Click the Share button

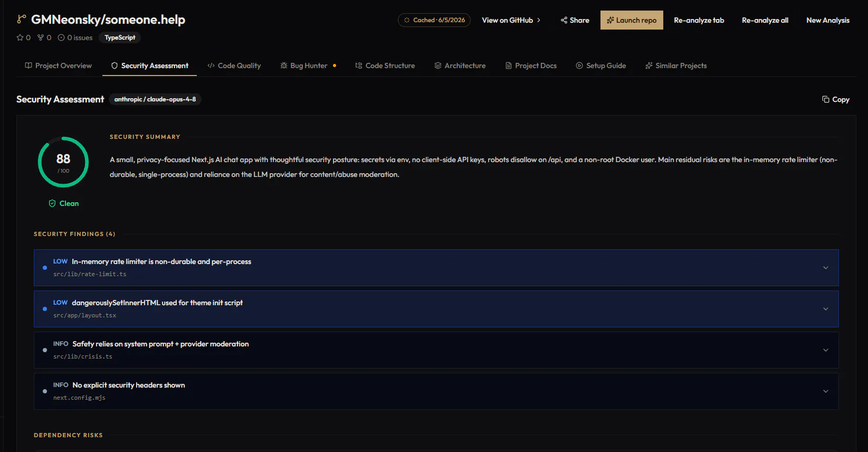(575, 20)
